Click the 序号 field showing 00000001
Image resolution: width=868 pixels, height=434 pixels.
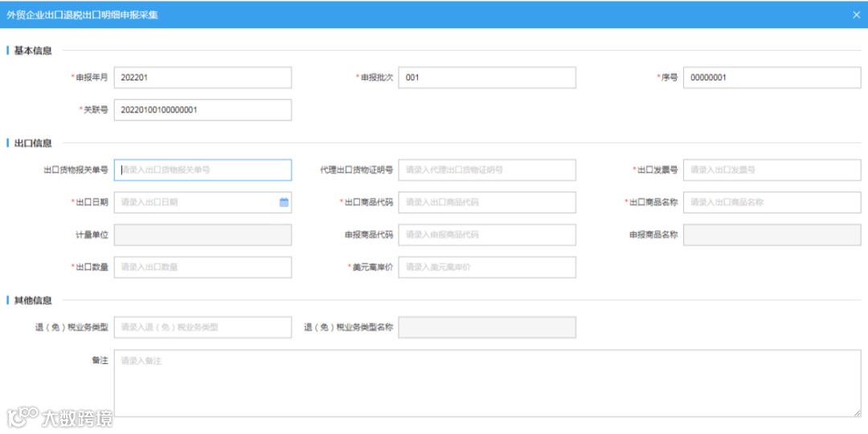[x=772, y=77]
